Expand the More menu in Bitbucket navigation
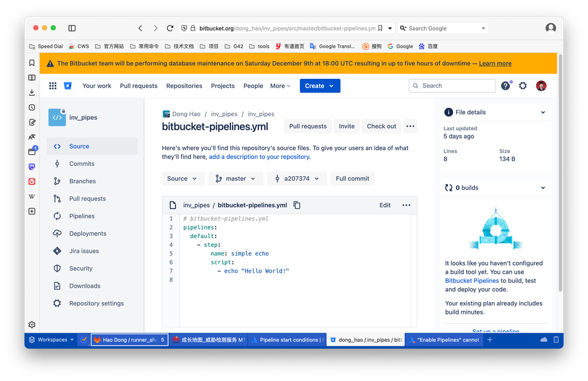Image resolution: width=588 pixels, height=381 pixels. (x=280, y=86)
